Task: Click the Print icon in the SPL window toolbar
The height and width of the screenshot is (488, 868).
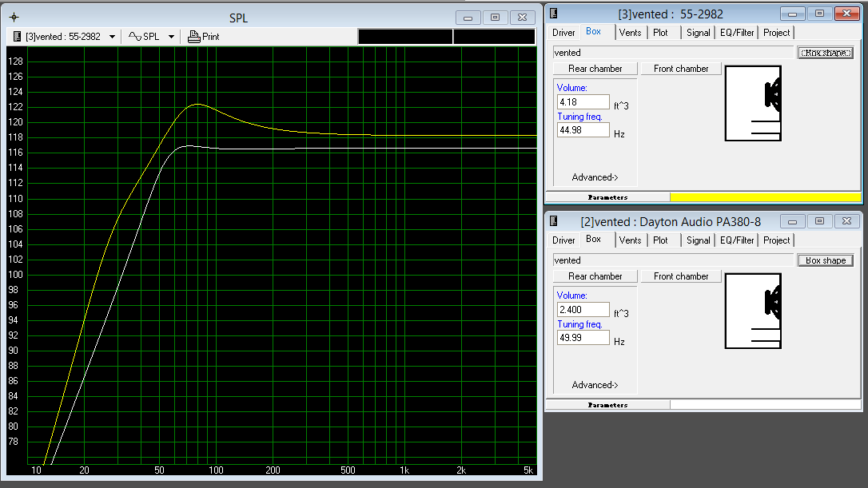Action: click(x=196, y=36)
